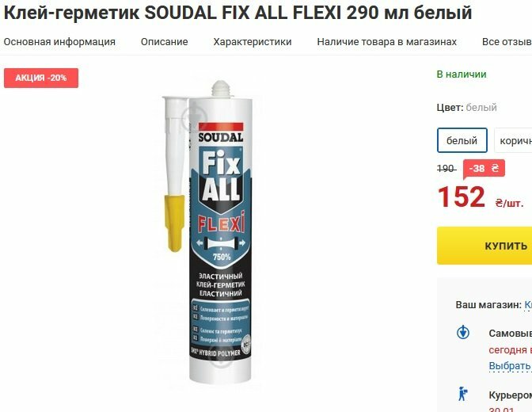532x412 pixels.
Task: Select the белый color option
Action: (x=462, y=140)
